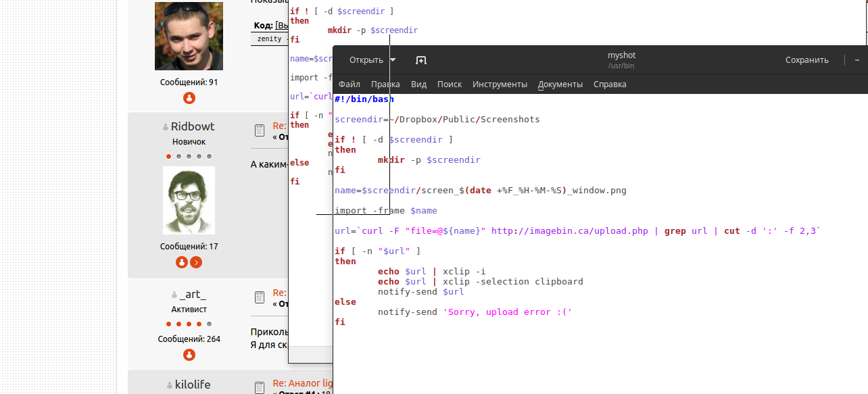Screen dimensions: 868x394
Task: Click the myshot title in the header bar
Action: coord(621,55)
